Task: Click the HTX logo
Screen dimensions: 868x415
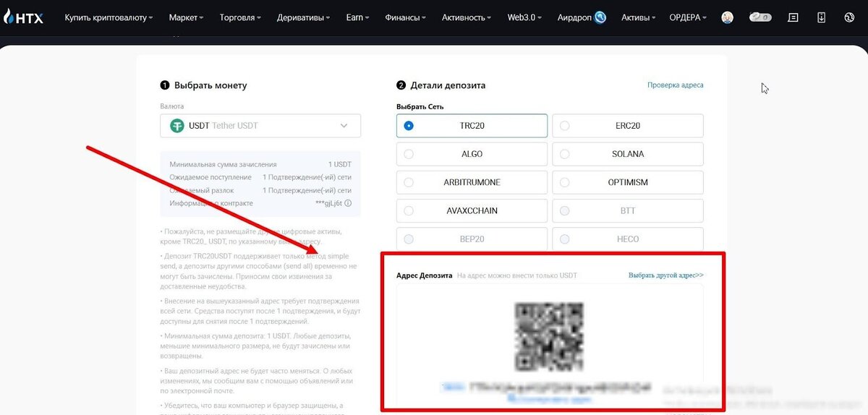Action: point(24,17)
